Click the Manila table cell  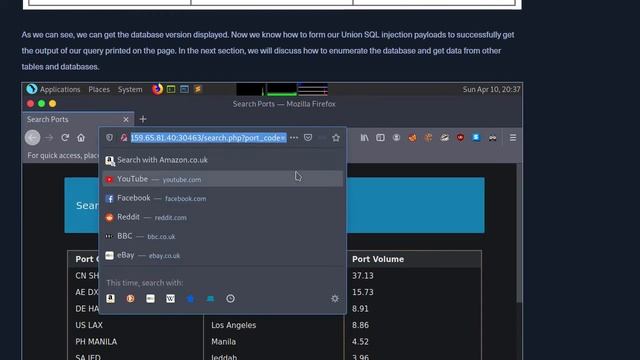point(223,342)
